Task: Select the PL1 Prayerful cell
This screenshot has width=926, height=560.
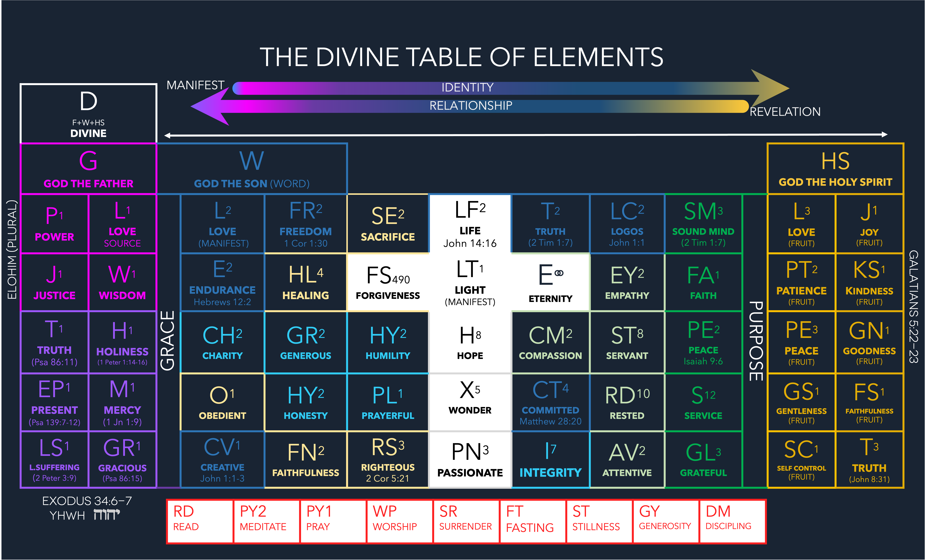Action: 388,402
